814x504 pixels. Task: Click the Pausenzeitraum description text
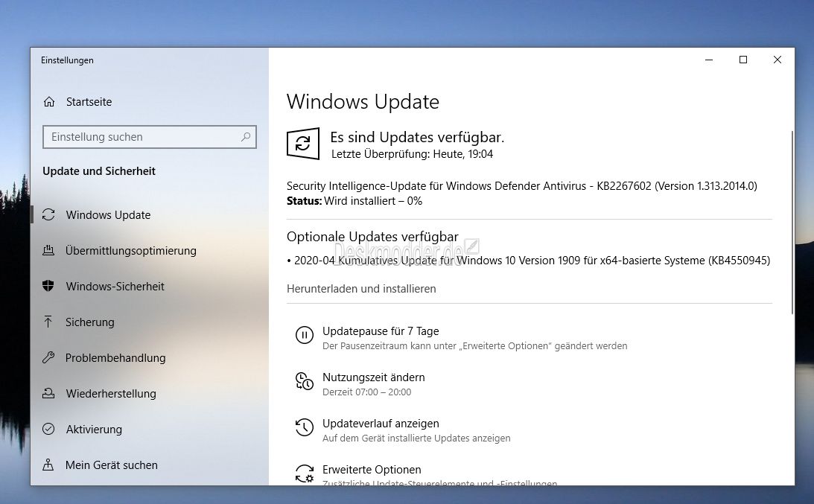pyautogui.click(x=474, y=346)
